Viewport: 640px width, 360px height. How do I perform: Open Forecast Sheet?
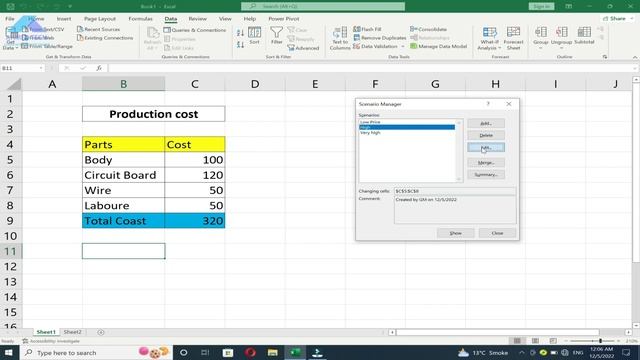513,38
